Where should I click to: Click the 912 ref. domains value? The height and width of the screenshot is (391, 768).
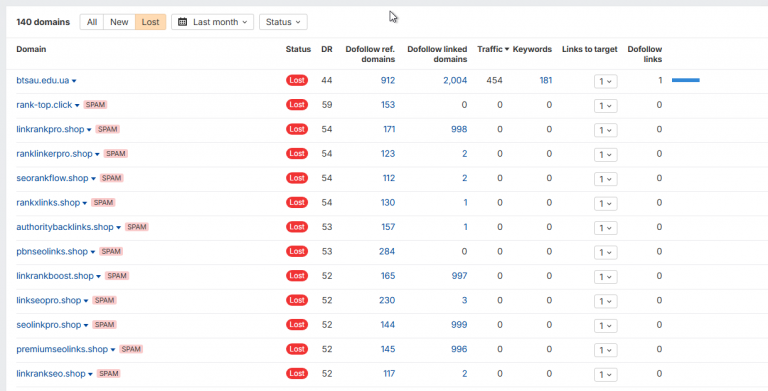[388, 80]
